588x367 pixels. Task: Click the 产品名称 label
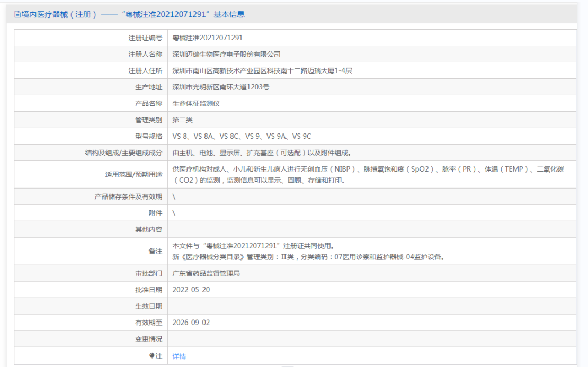pyautogui.click(x=148, y=103)
